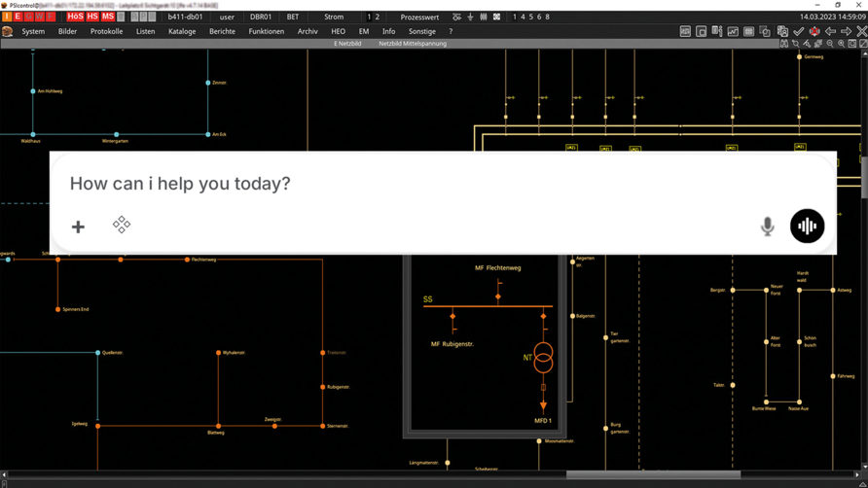868x488 pixels.
Task: Click the G alarm indicator
Action: 29,17
